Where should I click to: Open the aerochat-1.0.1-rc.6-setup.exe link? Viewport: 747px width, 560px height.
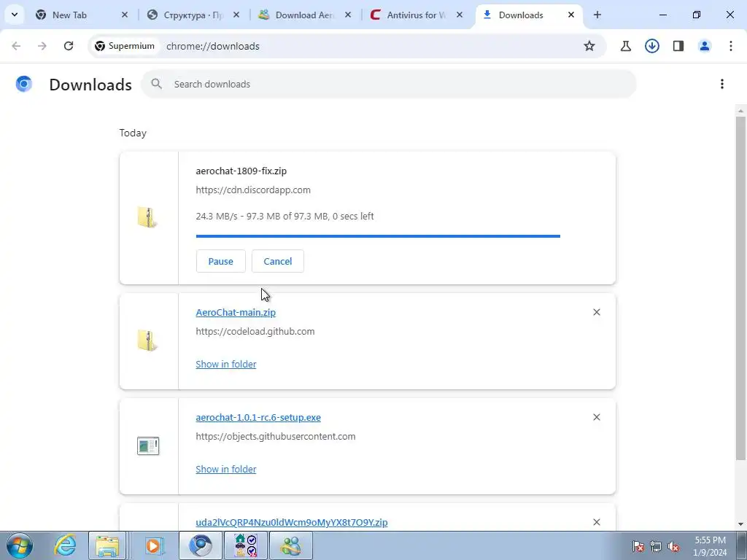(x=258, y=417)
